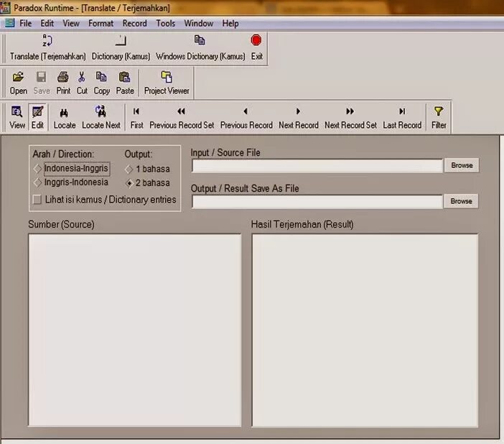Open the Format menu
This screenshot has height=444, width=504.
tap(101, 24)
